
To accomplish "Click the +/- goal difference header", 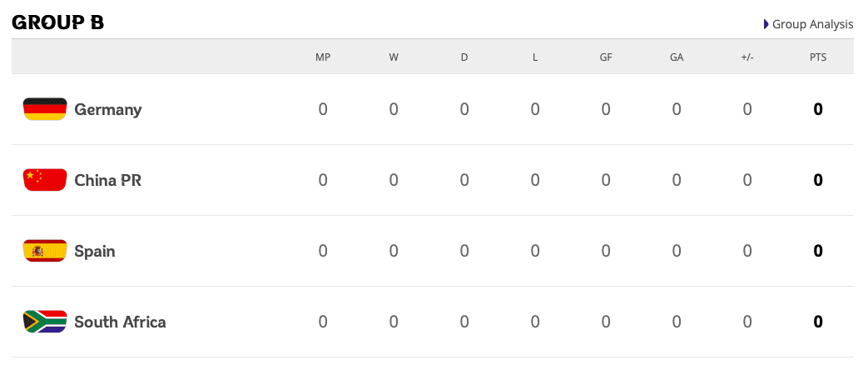I will (x=747, y=57).
